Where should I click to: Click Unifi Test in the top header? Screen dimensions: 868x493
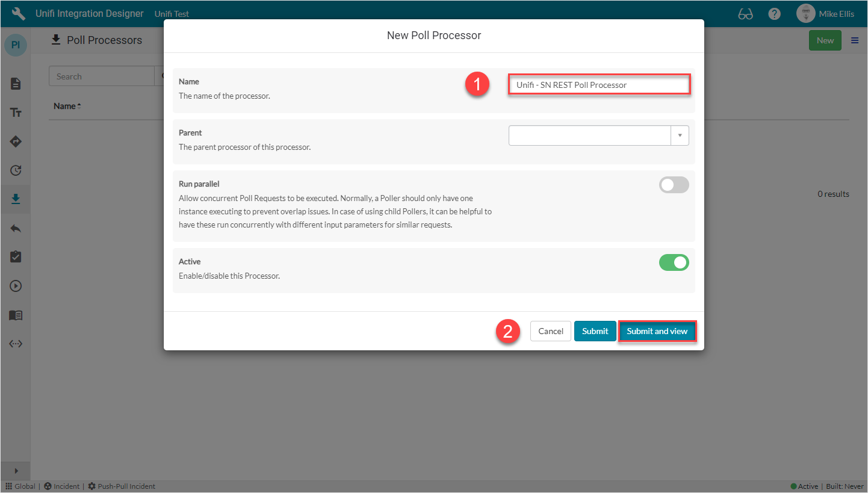170,13
